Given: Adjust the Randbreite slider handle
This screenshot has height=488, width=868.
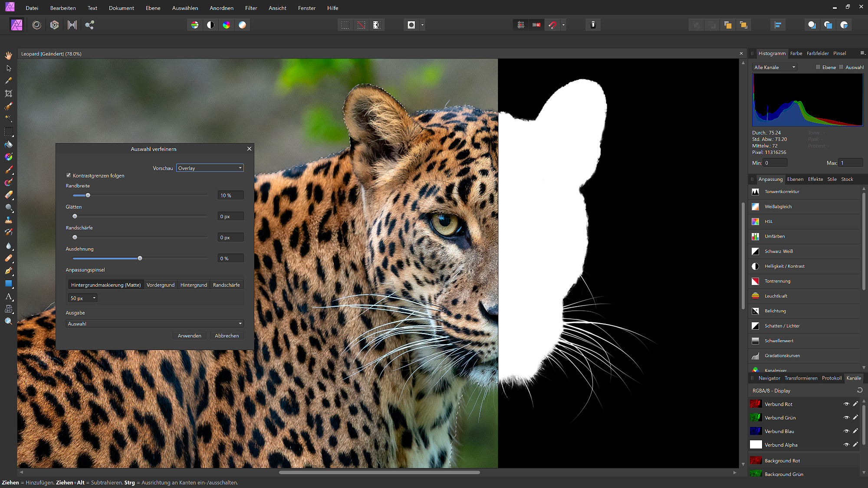Looking at the screenshot, I should click(x=88, y=195).
